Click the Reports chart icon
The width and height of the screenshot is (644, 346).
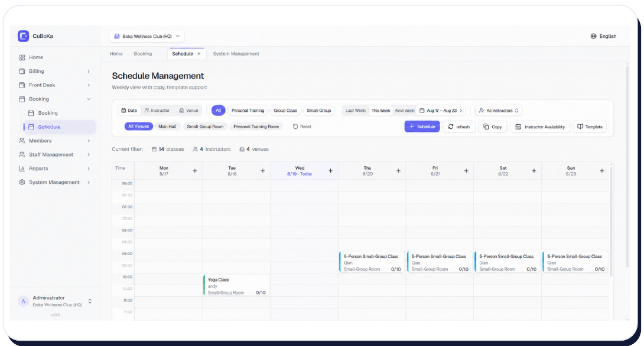pyautogui.click(x=22, y=169)
